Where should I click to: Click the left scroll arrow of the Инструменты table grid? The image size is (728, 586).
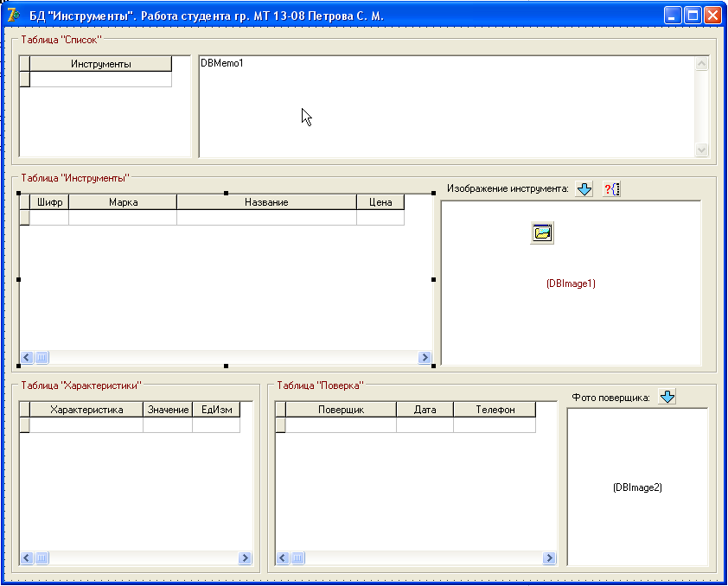click(x=27, y=357)
